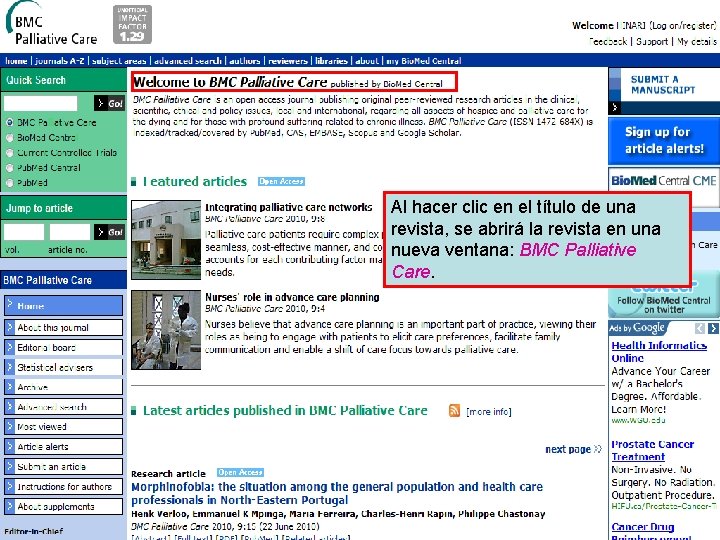Screen dimensions: 720x540
Task: Open about in the navigation bar
Action: click(367, 61)
